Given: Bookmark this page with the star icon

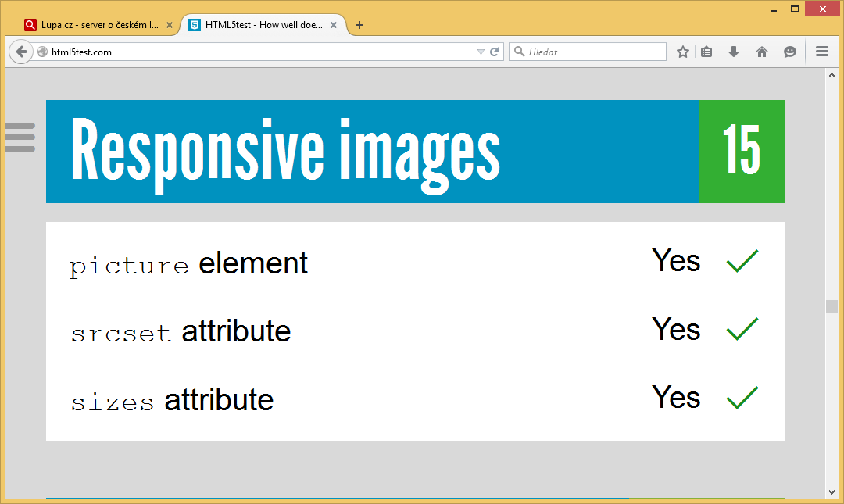Looking at the screenshot, I should [682, 52].
